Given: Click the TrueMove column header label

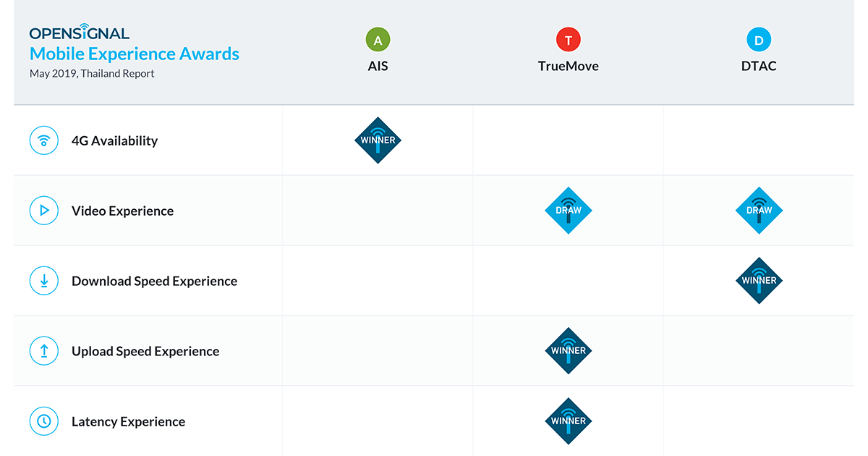Looking at the screenshot, I should tap(569, 66).
